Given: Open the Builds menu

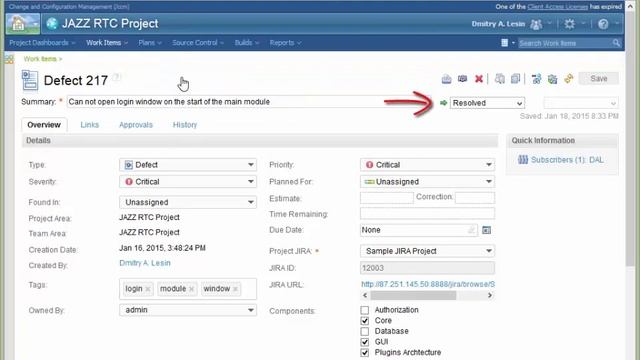Looking at the screenshot, I should point(247,43).
